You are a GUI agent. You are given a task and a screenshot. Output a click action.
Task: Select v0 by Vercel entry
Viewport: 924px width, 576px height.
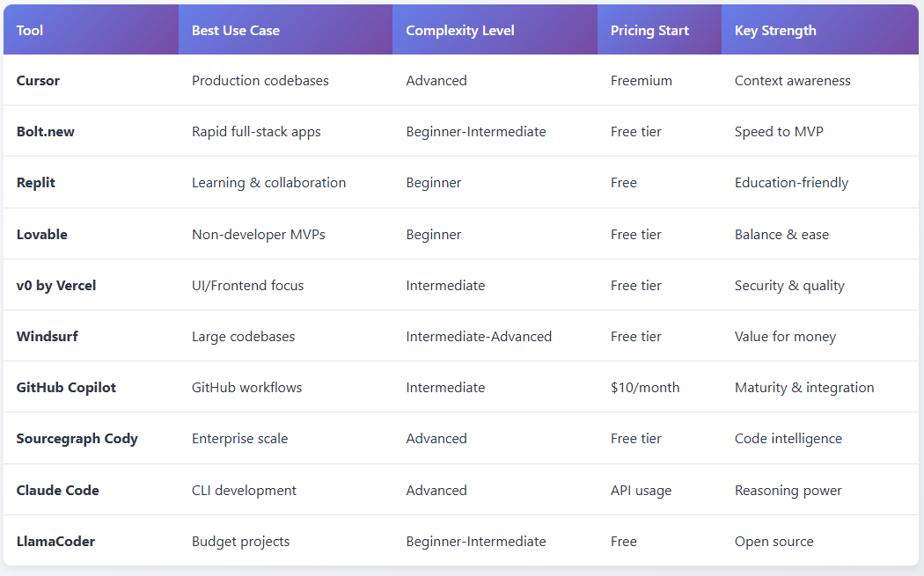click(56, 286)
